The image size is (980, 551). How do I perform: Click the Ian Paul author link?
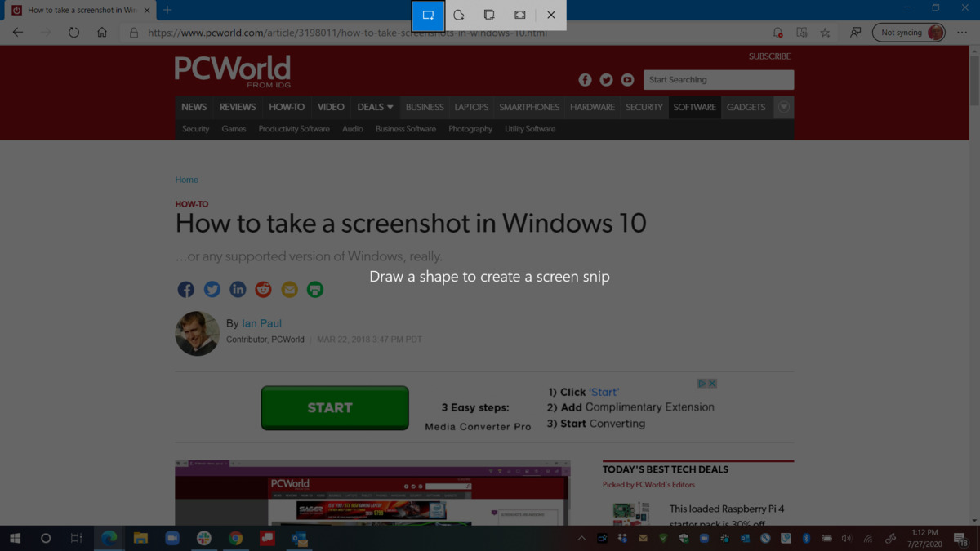pyautogui.click(x=261, y=322)
